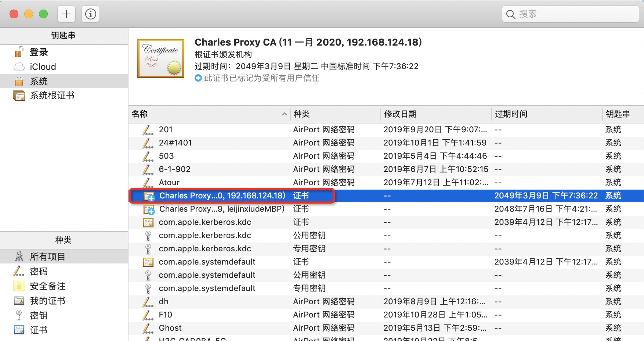Image resolution: width=644 pixels, height=341 pixels.
Task: Select the Atour AirPort password row
Action: [x=386, y=183]
